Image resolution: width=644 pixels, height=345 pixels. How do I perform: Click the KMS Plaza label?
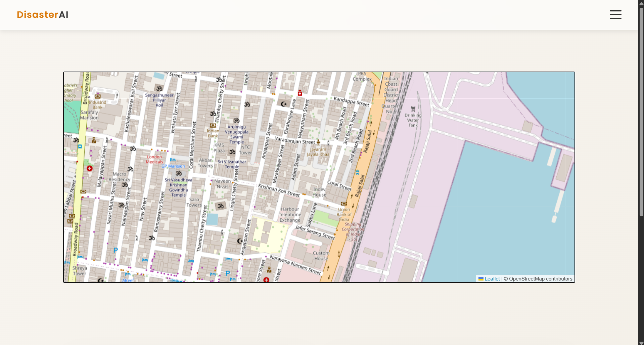click(219, 148)
